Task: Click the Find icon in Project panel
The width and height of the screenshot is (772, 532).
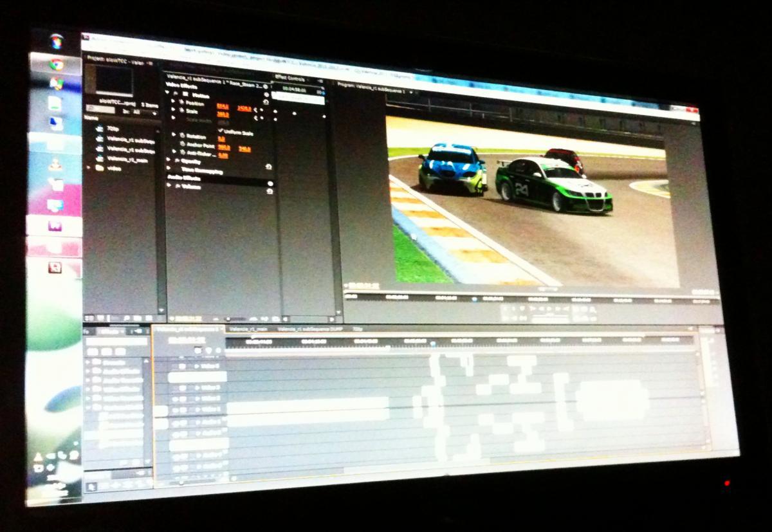Action: coord(127,318)
